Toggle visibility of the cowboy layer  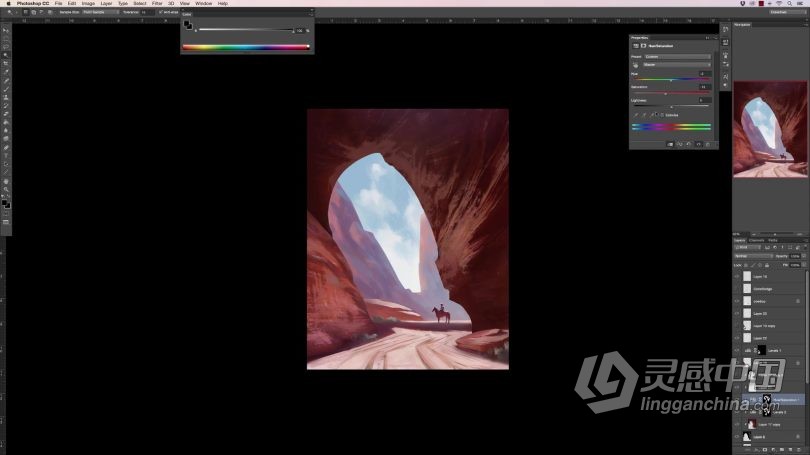(x=737, y=301)
